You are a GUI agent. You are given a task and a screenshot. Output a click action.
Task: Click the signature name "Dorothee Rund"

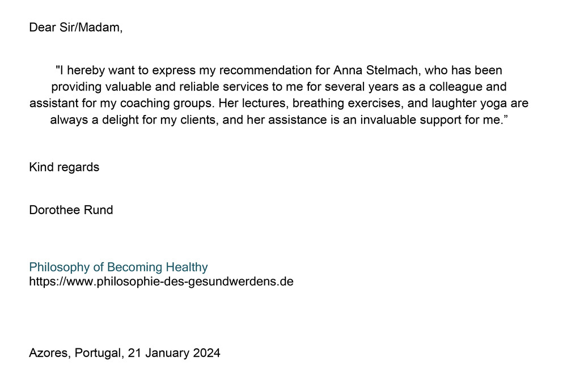[x=71, y=210]
